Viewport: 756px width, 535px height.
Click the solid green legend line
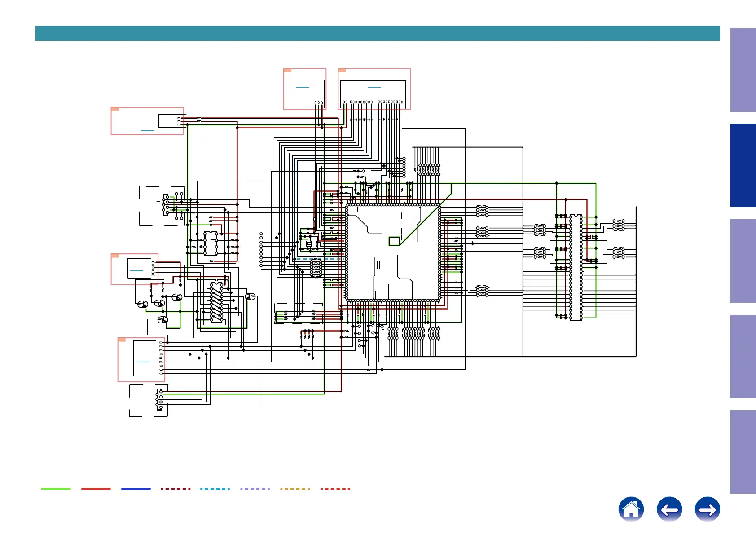click(56, 489)
